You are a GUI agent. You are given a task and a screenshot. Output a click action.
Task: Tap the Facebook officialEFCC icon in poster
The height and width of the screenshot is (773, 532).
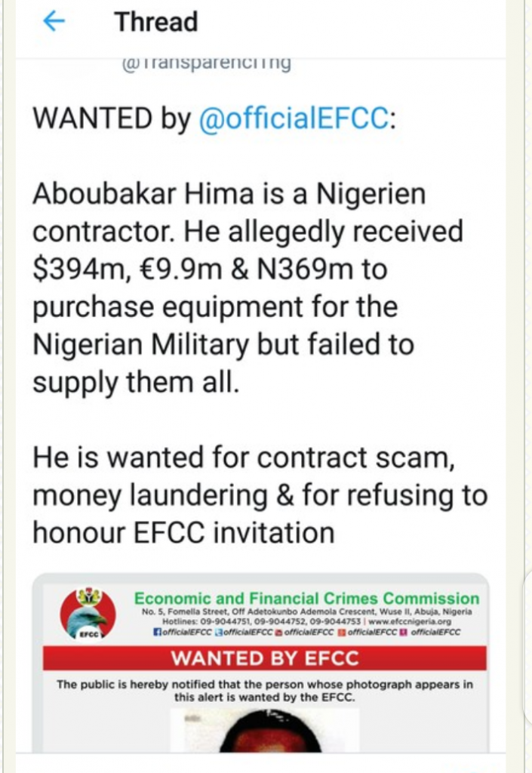155,632
